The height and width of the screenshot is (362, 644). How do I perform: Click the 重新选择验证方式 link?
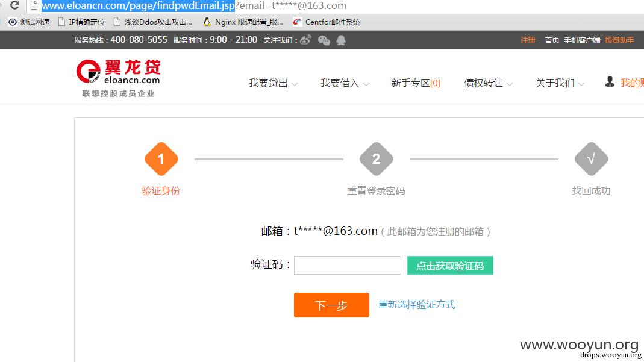click(x=416, y=305)
